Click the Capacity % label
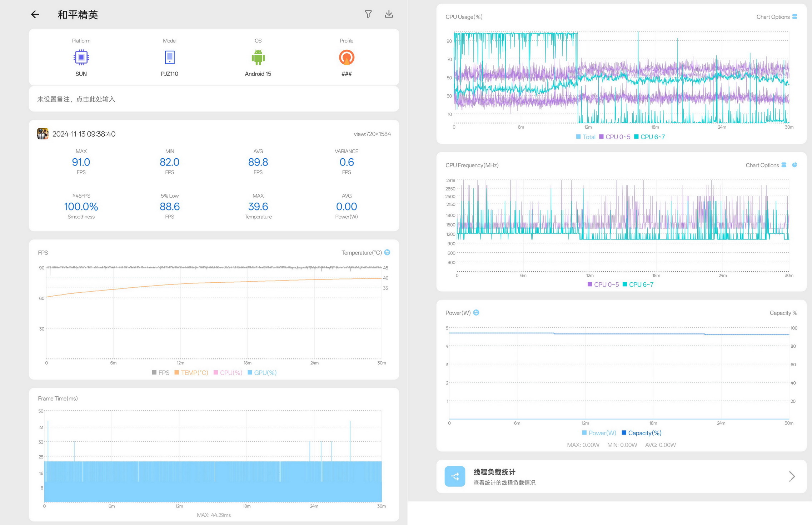Viewport: 812px width, 525px height. [783, 313]
